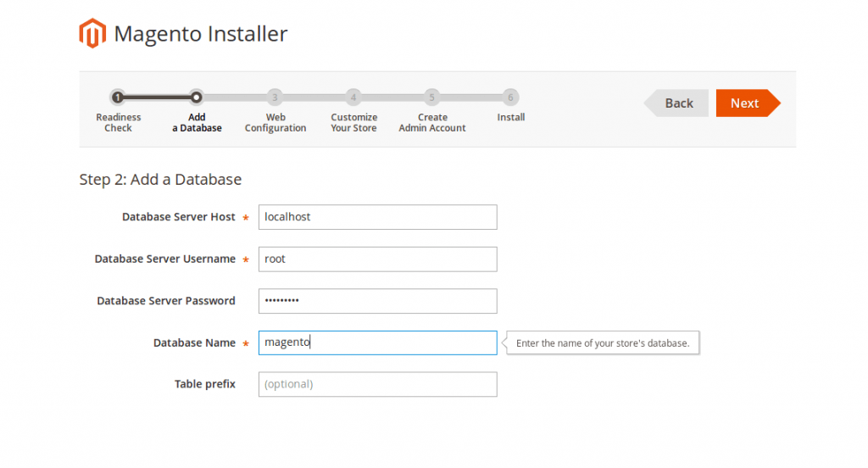Click into the Database Server Password field

[x=377, y=301]
